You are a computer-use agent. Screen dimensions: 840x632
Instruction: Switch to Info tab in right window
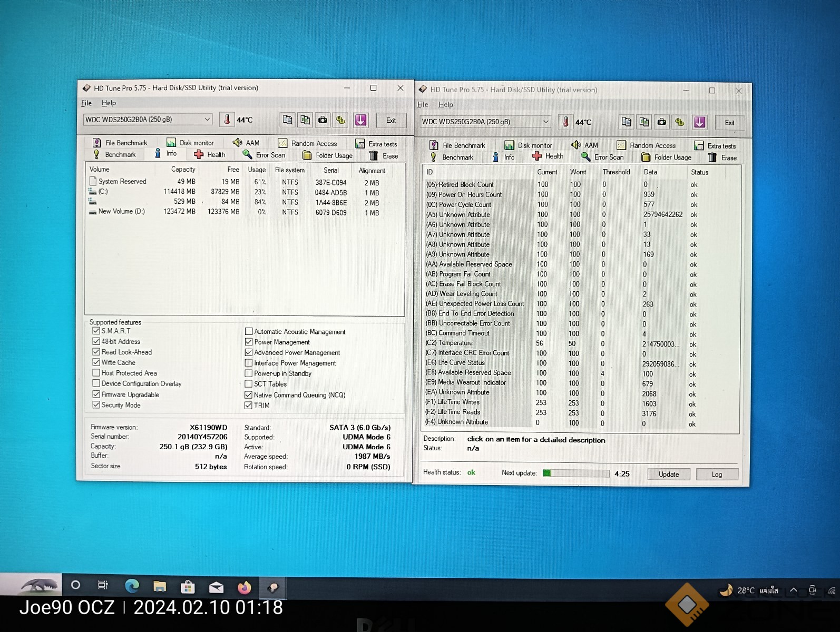pyautogui.click(x=503, y=157)
